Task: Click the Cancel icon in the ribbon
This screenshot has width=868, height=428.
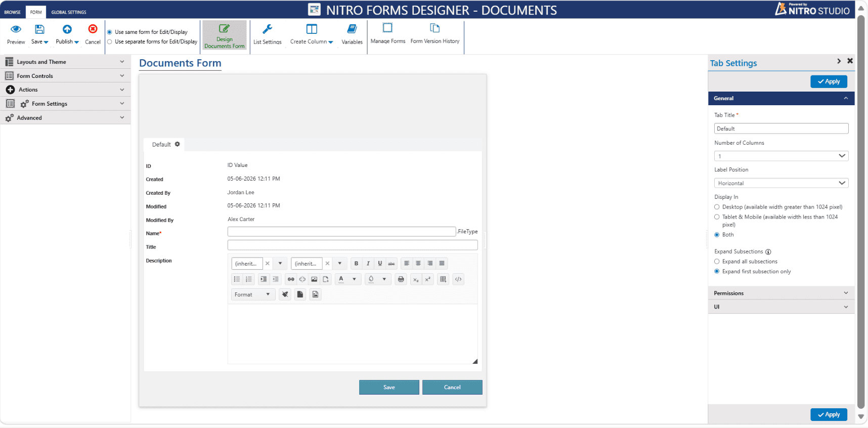Action: tap(93, 29)
